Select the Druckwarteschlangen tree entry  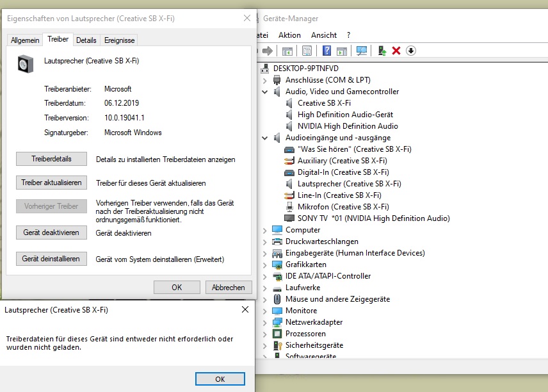[322, 241]
